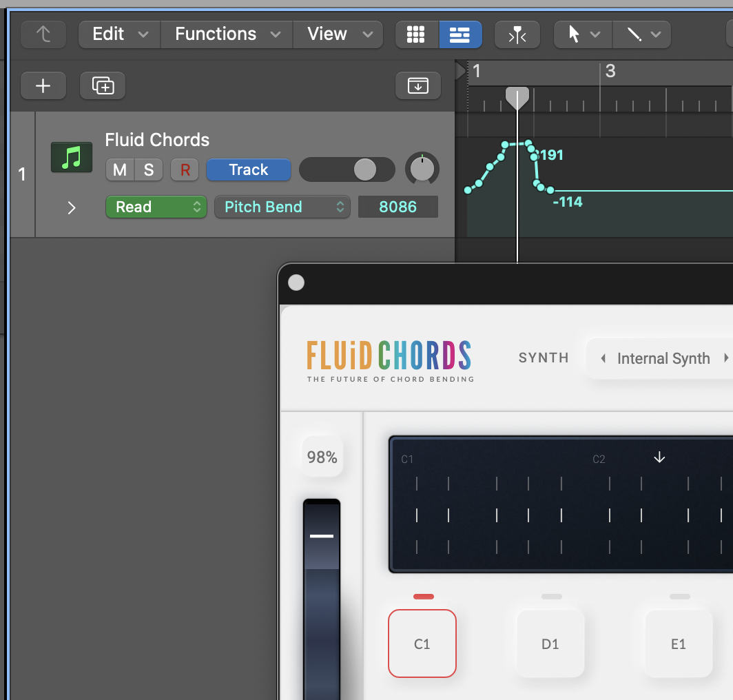The image size is (733, 700).
Task: Add a new track with plus button
Action: (x=43, y=85)
